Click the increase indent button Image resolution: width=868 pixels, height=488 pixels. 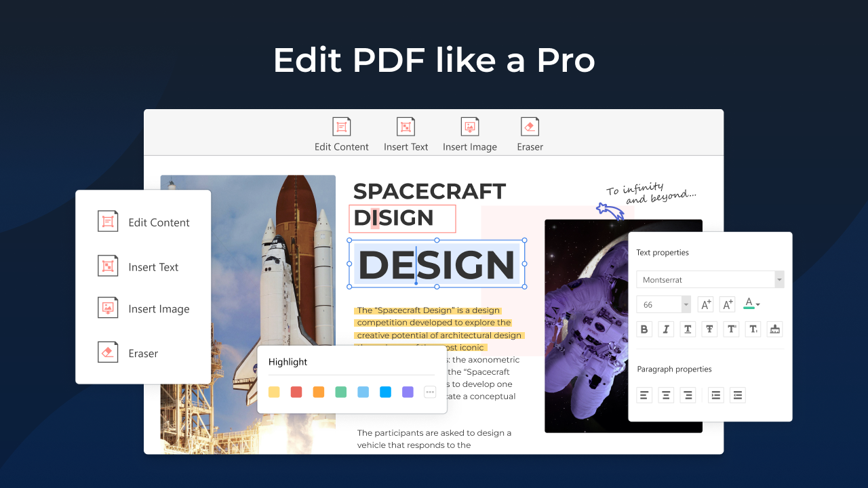coord(715,394)
